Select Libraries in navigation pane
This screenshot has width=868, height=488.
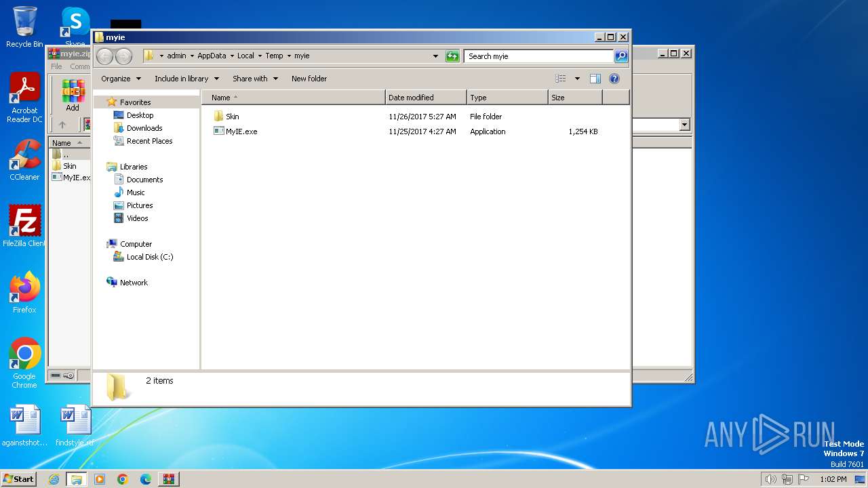coord(134,167)
